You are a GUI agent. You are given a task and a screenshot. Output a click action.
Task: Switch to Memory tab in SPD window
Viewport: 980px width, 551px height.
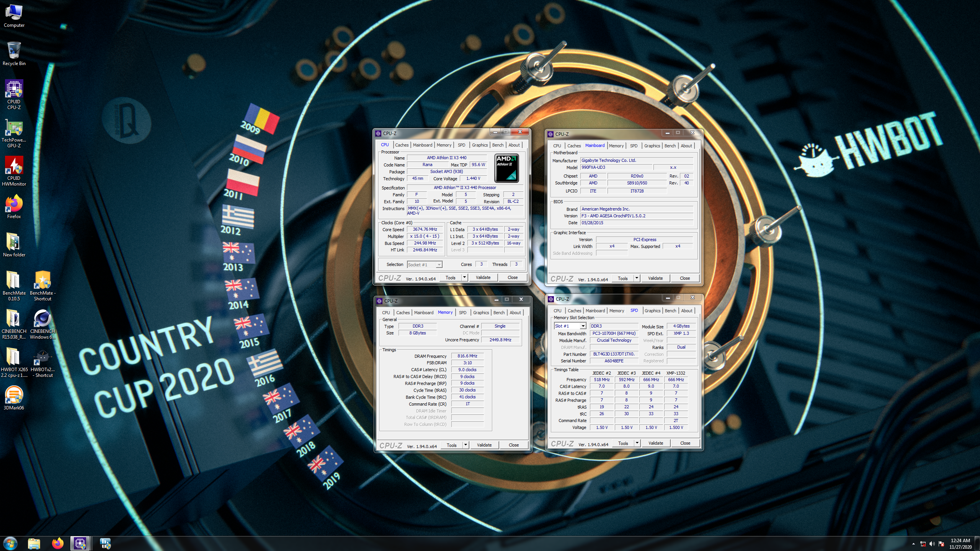[x=617, y=311]
